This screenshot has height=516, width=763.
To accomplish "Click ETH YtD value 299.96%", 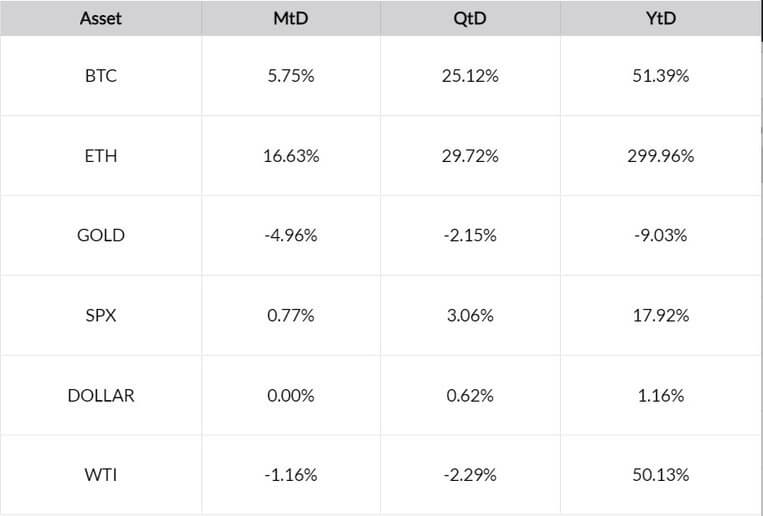I will coord(660,156).
